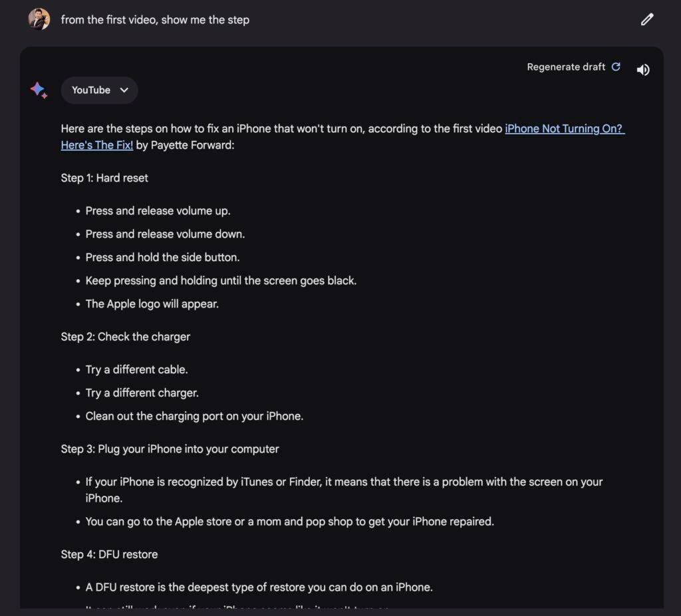681x616 pixels.
Task: Expand the YouTube extension chip
Action: point(100,90)
